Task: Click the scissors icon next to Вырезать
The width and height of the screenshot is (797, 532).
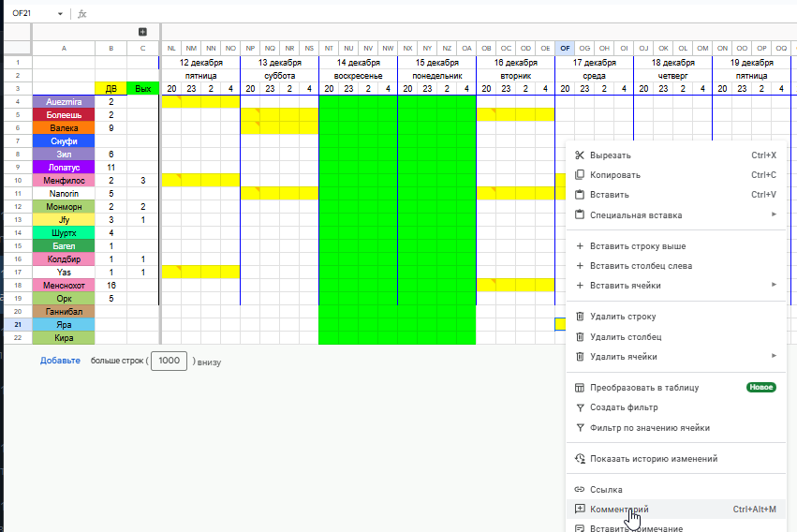Action: pyautogui.click(x=580, y=155)
